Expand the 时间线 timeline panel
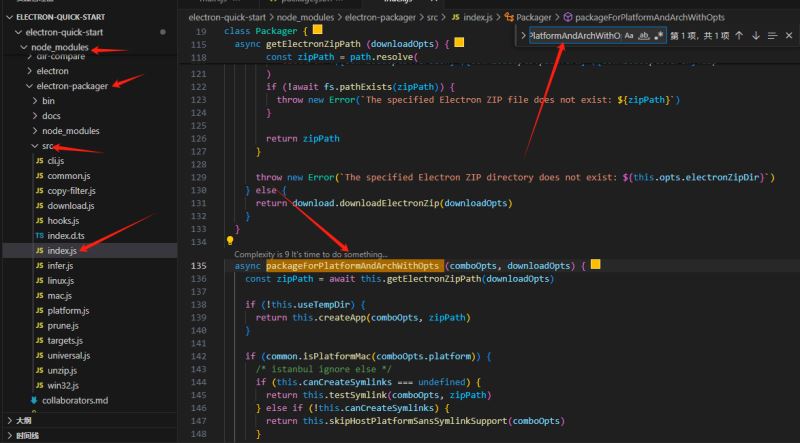 click(x=10, y=435)
